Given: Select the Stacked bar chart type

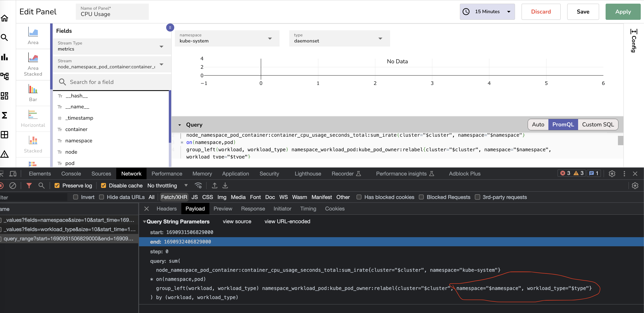Looking at the screenshot, I should click(33, 145).
